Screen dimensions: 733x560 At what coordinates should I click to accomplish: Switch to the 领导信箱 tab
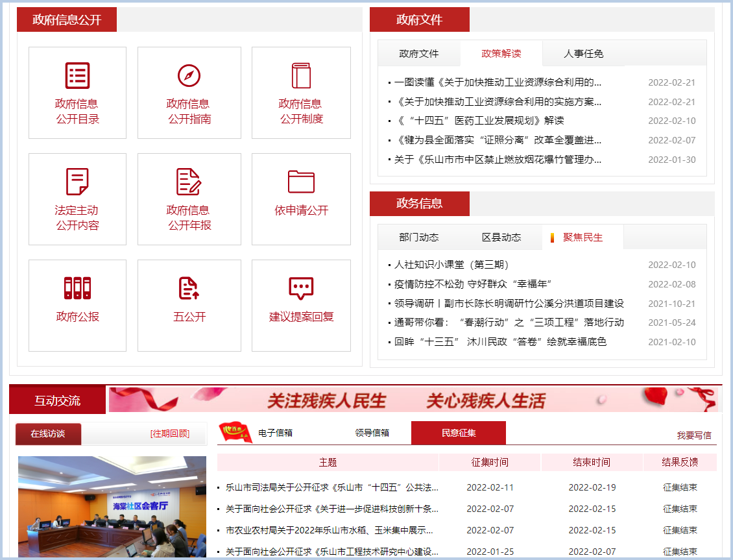point(372,433)
